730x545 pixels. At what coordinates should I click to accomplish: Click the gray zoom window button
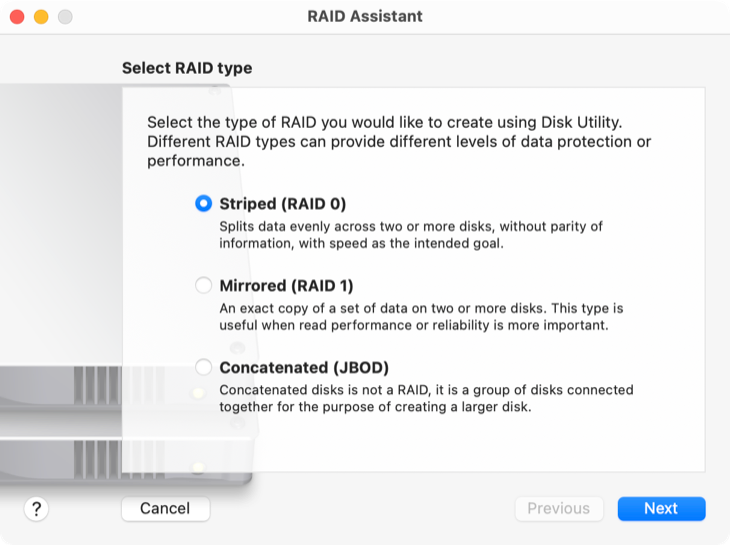point(65,17)
